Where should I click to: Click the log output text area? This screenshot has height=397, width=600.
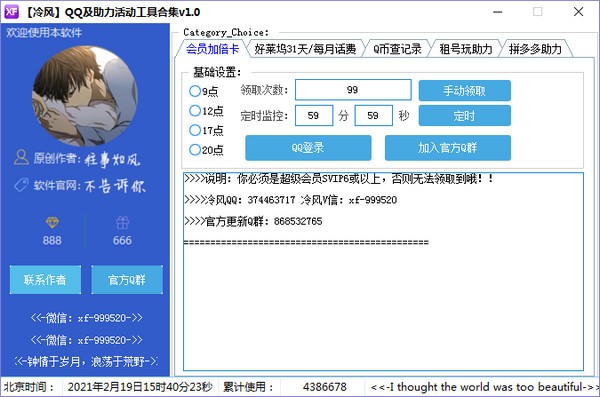pyautogui.click(x=383, y=271)
